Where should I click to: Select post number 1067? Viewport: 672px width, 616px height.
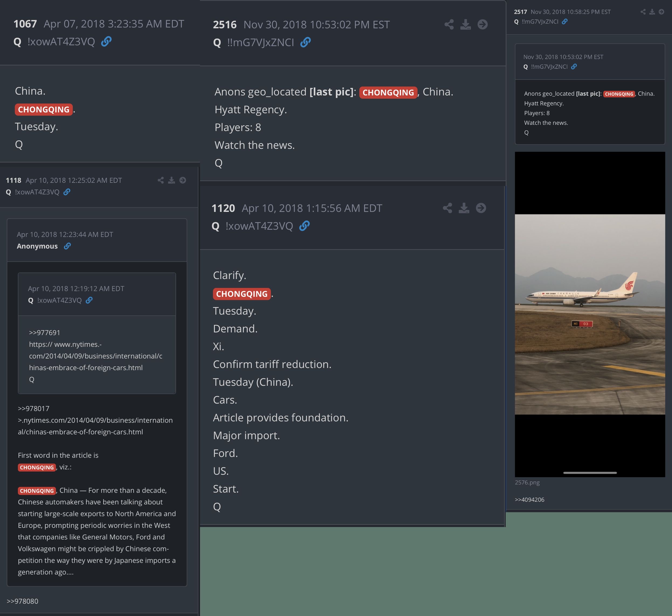25,24
